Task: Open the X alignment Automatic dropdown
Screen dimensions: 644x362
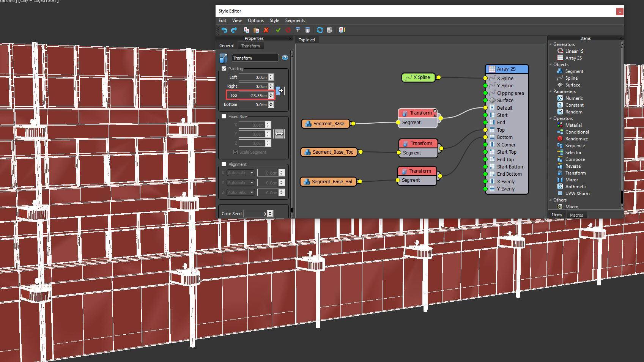Action: 240,172
